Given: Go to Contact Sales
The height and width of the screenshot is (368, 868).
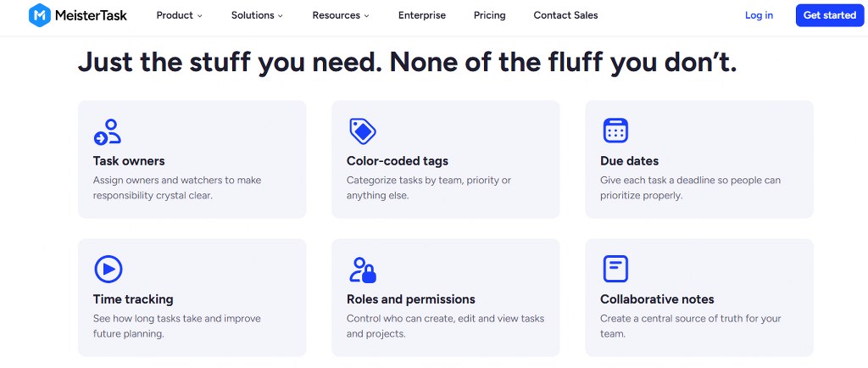Looking at the screenshot, I should click(565, 15).
